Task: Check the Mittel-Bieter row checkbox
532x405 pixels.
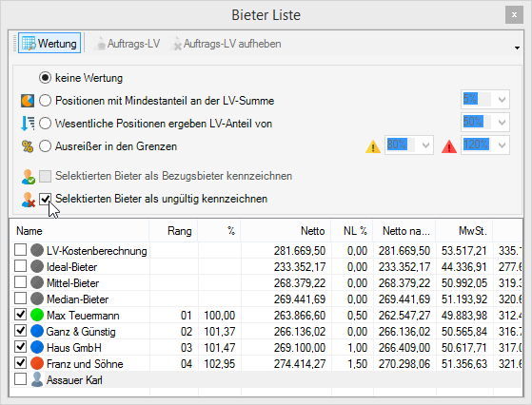Action: tap(20, 282)
